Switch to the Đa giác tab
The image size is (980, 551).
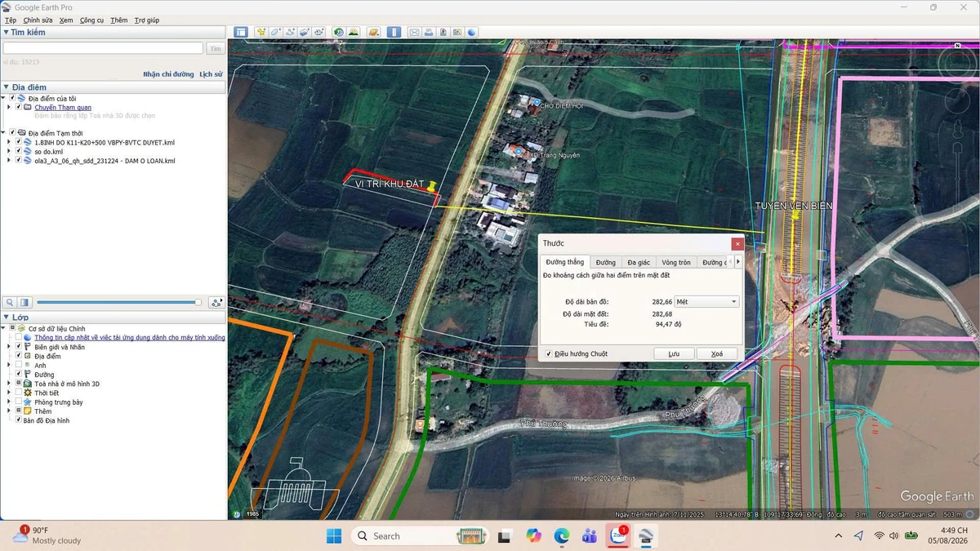pyautogui.click(x=639, y=262)
